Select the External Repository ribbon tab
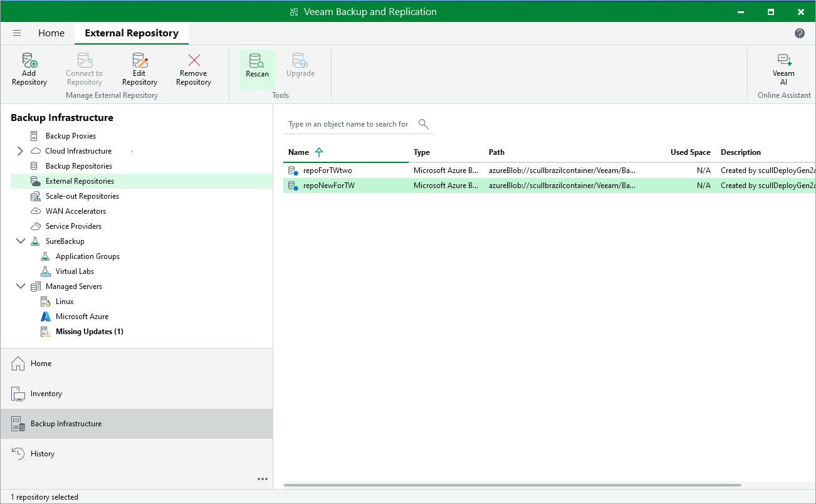The height and width of the screenshot is (504, 816). (x=132, y=33)
